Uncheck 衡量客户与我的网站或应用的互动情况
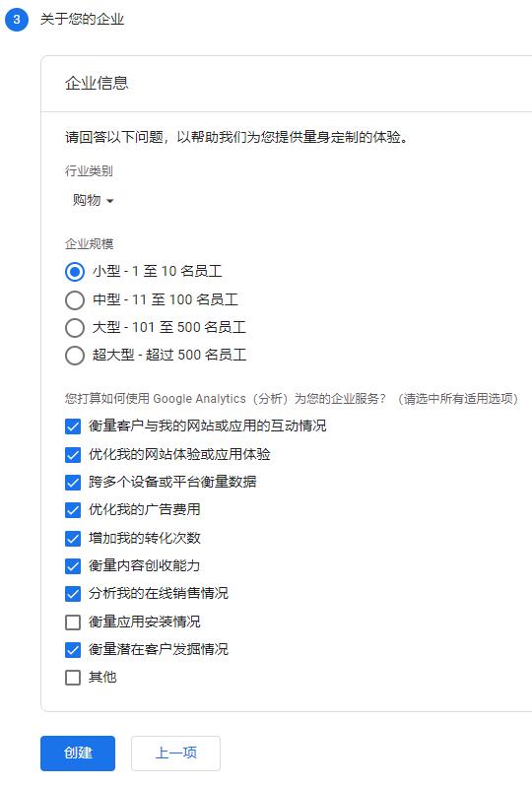The image size is (532, 786). [x=73, y=426]
